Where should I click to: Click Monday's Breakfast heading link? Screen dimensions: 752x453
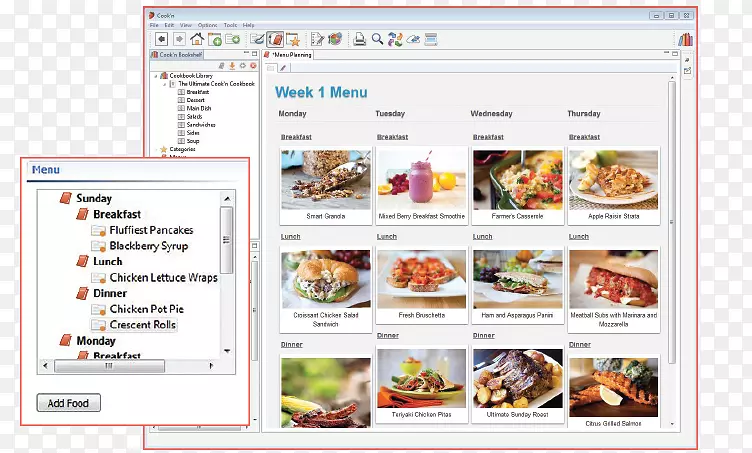point(296,137)
